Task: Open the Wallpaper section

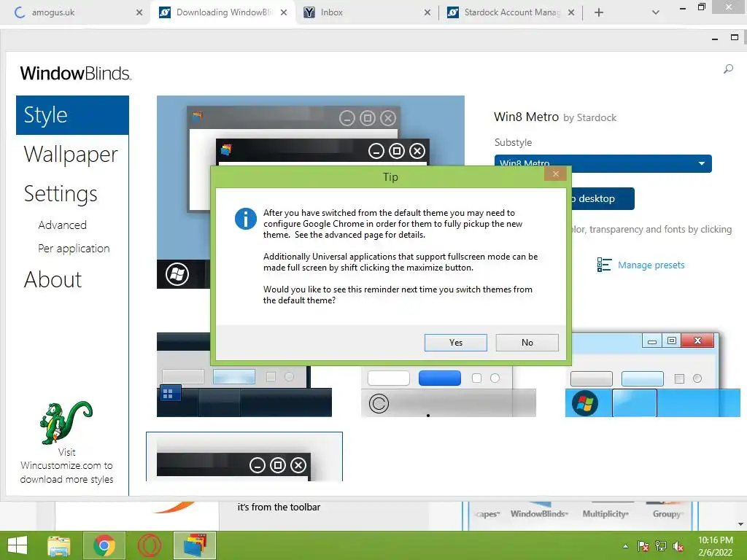Action: pos(71,155)
